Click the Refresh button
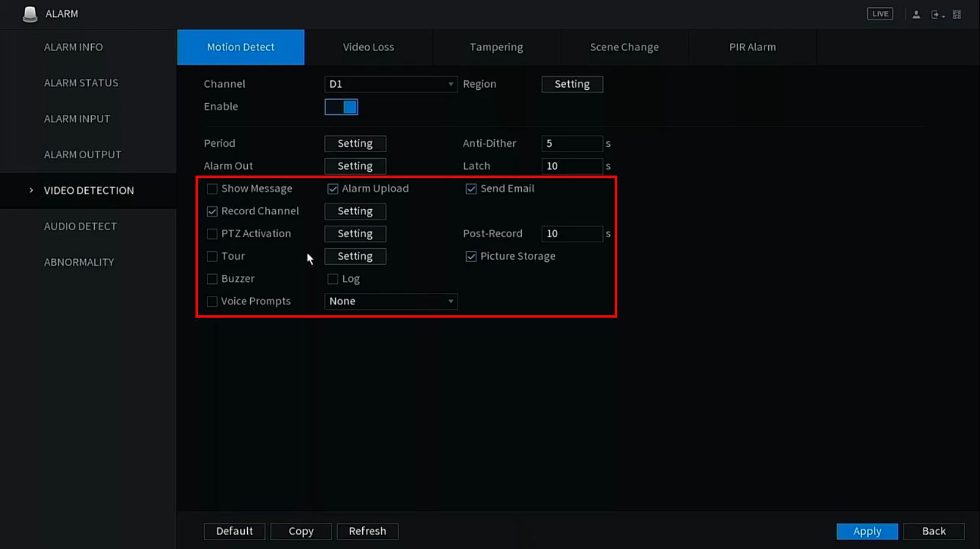Screen dimensions: 980x549 pyautogui.click(x=367, y=531)
